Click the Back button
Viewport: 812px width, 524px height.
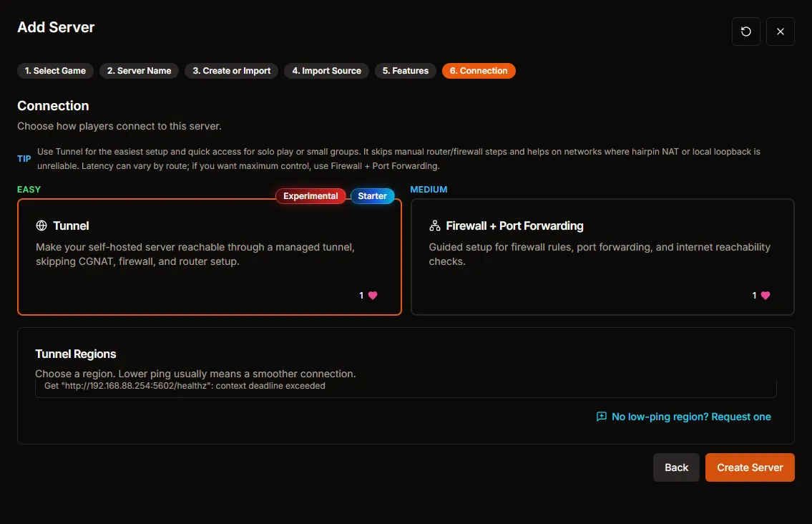[675, 467]
